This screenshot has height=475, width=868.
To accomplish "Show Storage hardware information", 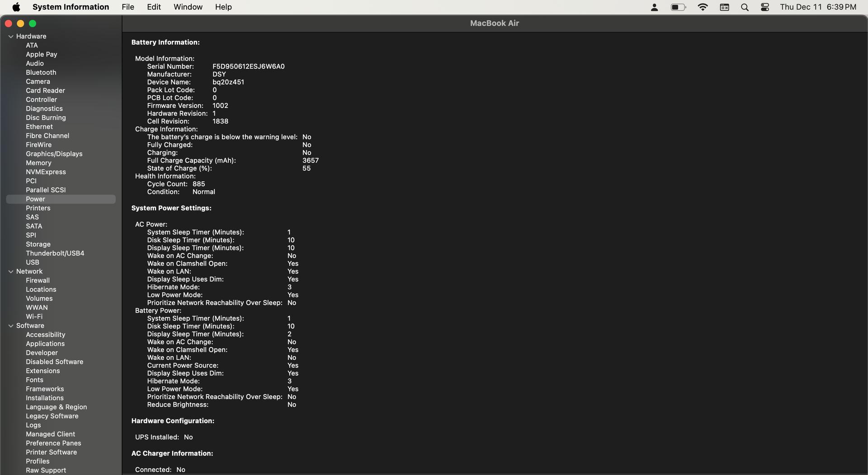I will coord(38,245).
